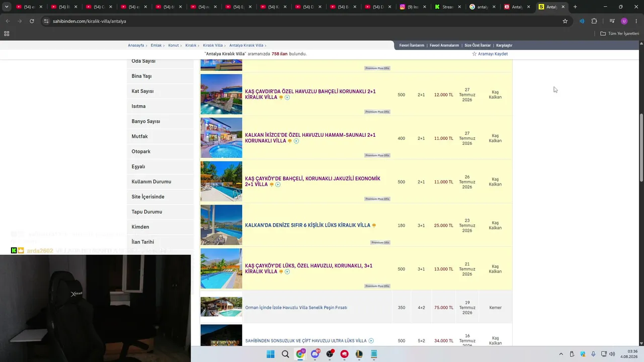The width and height of the screenshot is (644, 362).
Task: Expand the Tapu Durumu filter
Action: (160, 212)
